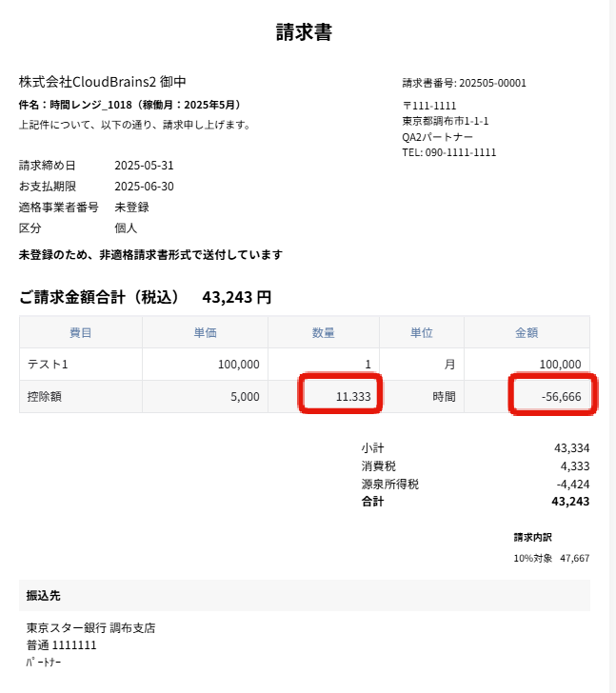
Task: Click the 数量 column header
Action: [324, 332]
